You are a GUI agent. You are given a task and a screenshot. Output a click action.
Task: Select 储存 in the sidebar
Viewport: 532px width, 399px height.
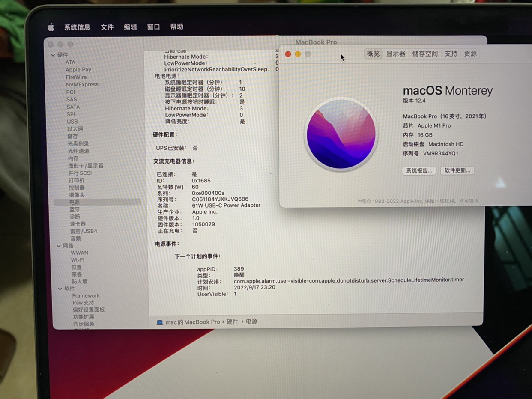pos(72,136)
